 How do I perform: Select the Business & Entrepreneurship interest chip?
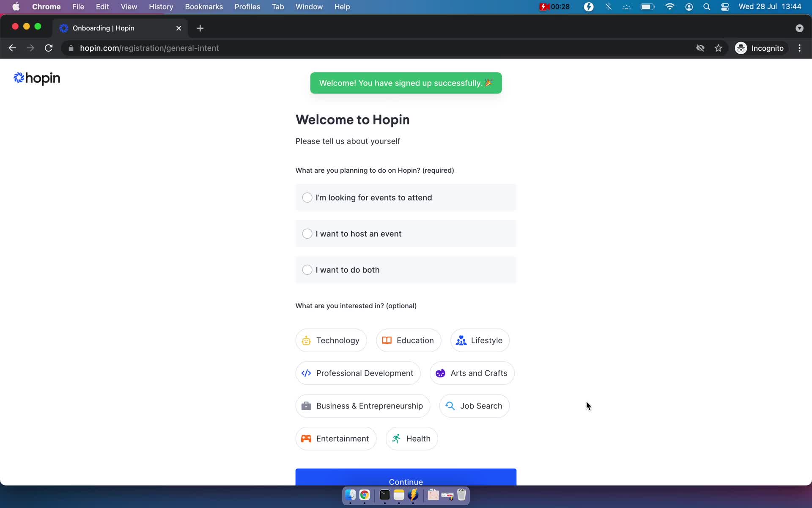point(362,406)
